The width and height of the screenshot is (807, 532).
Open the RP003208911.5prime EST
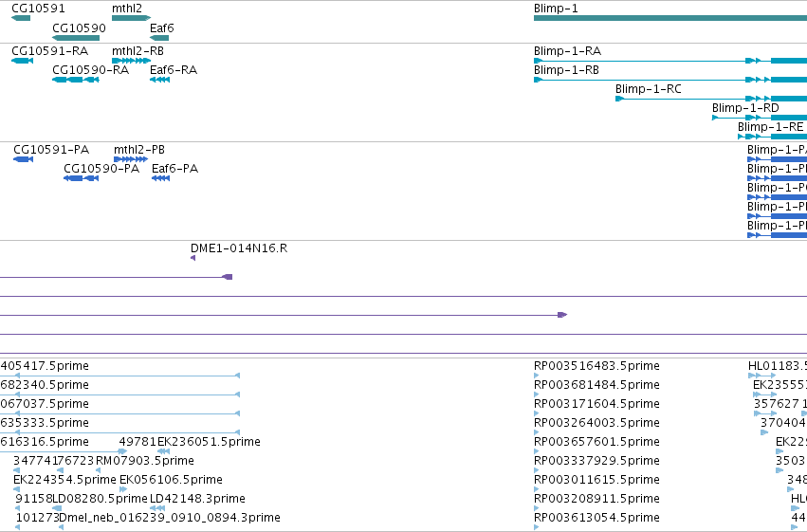(537, 509)
